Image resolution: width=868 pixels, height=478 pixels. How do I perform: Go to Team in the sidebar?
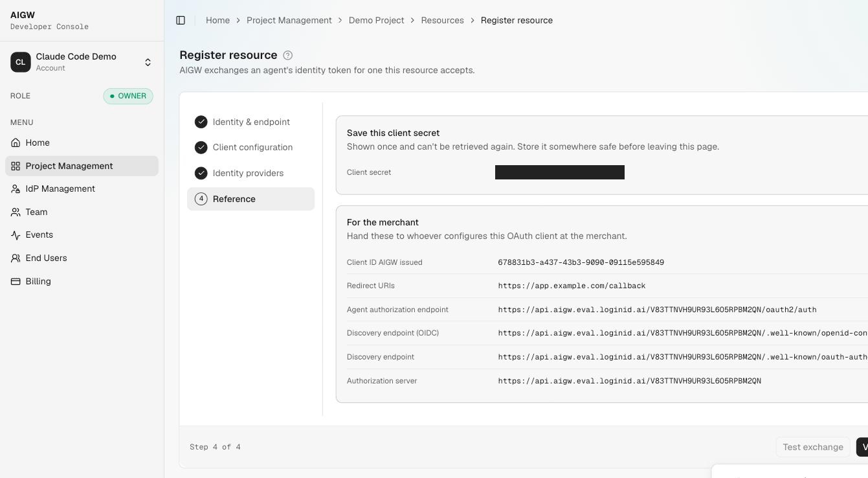pos(82,212)
